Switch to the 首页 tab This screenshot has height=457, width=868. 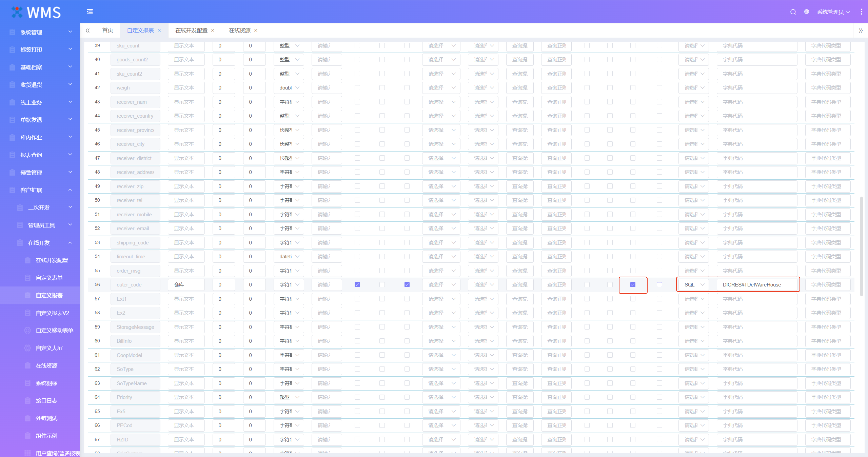tap(107, 31)
